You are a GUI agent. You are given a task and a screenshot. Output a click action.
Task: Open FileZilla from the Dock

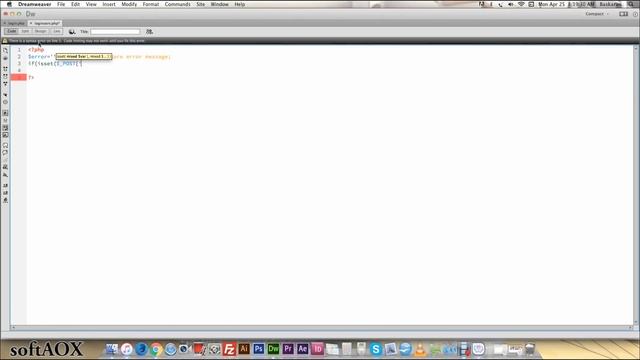(x=229, y=349)
